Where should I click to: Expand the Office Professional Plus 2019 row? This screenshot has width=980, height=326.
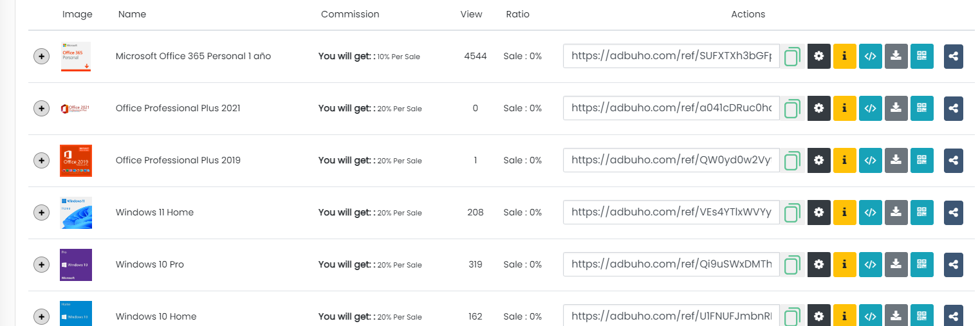coord(41,160)
